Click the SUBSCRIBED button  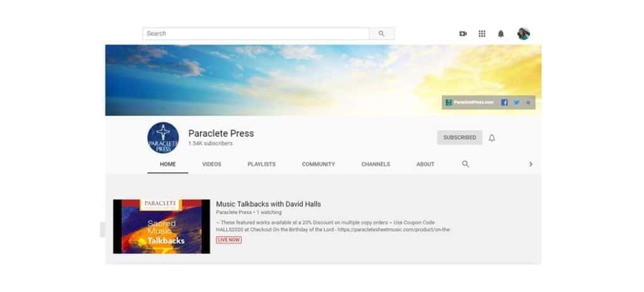click(x=460, y=138)
